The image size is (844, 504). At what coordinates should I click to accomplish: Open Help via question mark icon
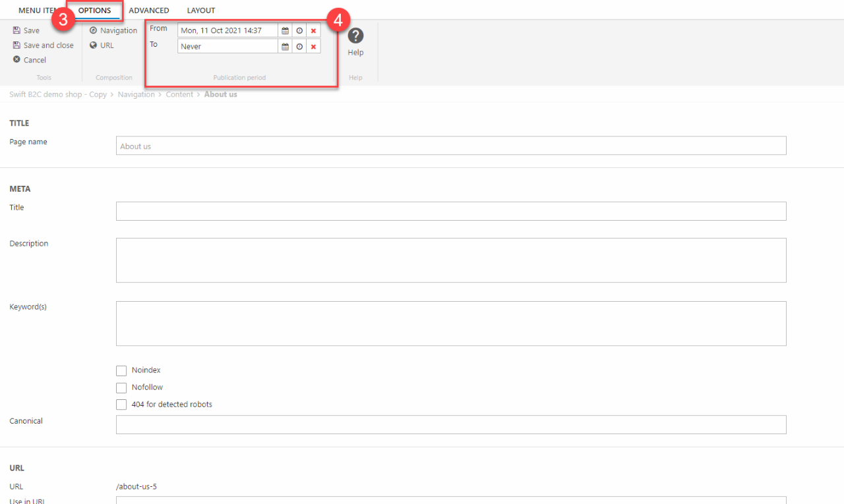pyautogui.click(x=355, y=37)
